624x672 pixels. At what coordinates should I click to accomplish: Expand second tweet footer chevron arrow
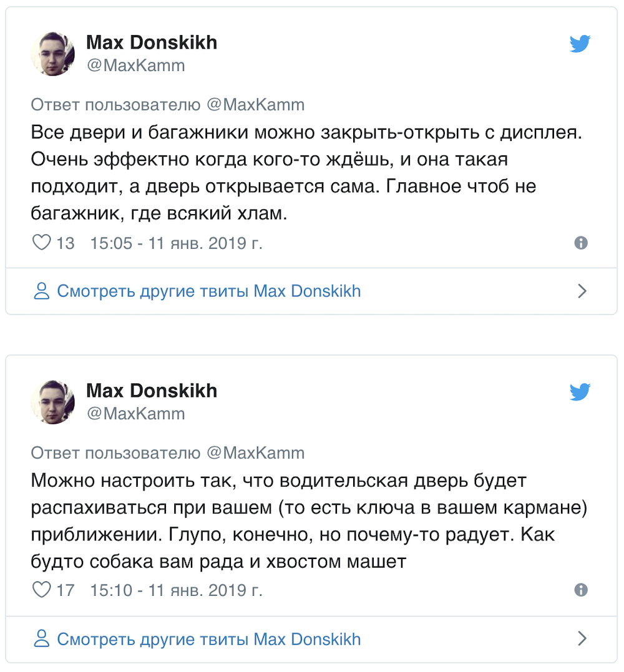click(582, 638)
